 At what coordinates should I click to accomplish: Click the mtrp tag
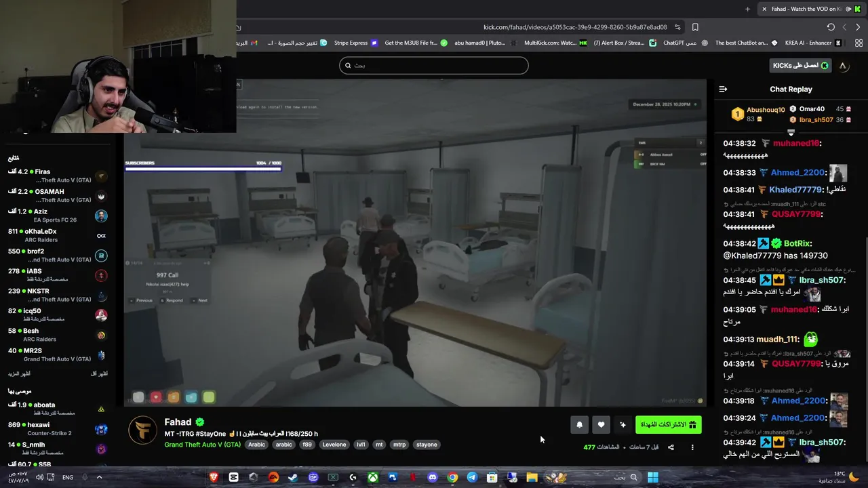point(399,445)
